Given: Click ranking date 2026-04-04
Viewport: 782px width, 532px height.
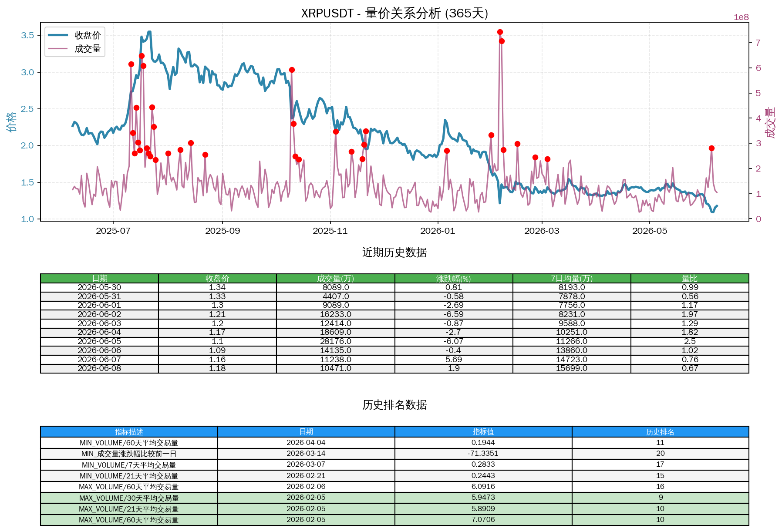Looking at the screenshot, I should pos(306,443).
